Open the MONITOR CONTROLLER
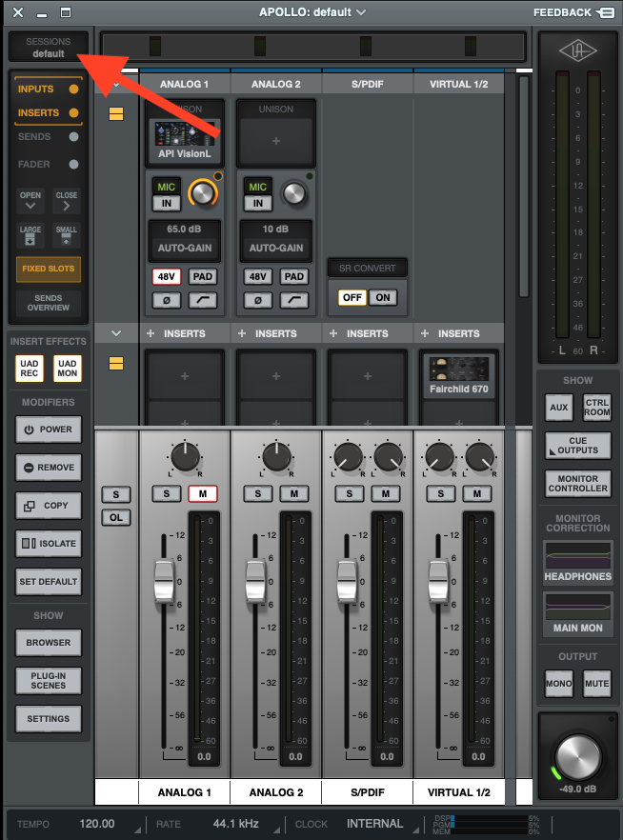 tap(578, 484)
